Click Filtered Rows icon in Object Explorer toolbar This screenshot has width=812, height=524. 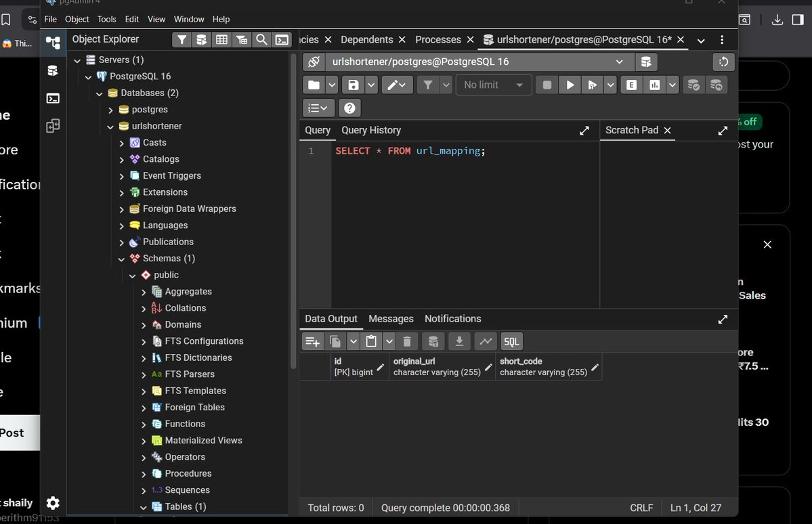click(x=242, y=39)
